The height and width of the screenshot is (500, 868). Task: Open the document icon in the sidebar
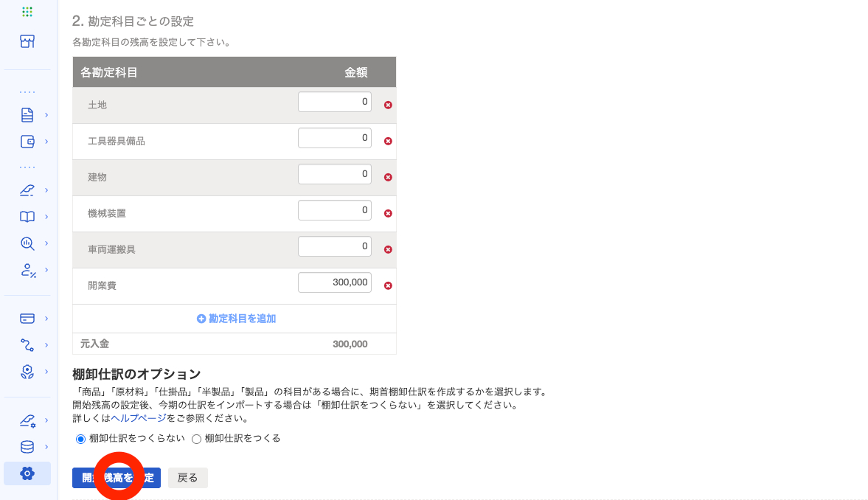pyautogui.click(x=27, y=114)
